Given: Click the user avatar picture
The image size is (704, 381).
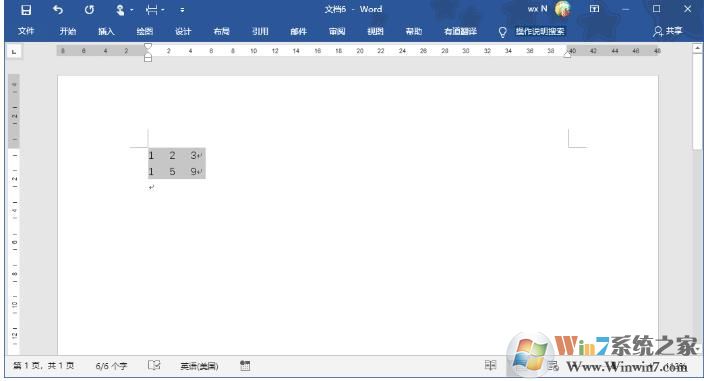Looking at the screenshot, I should 563,9.
